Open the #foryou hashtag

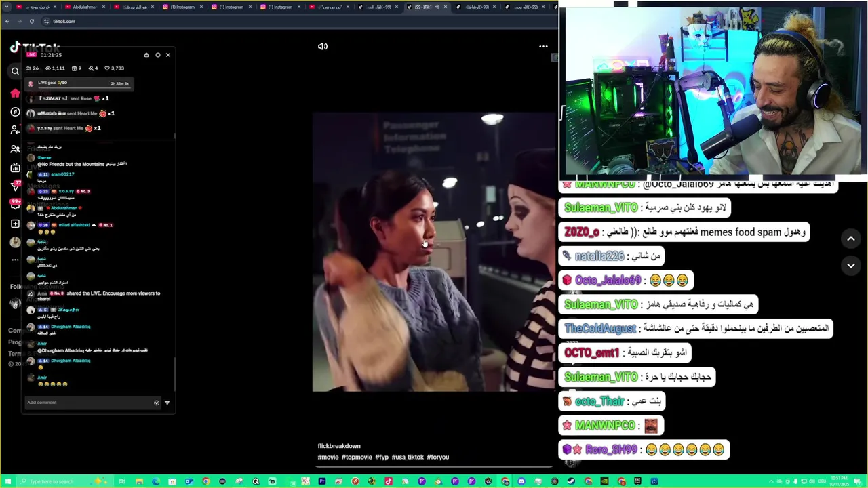pyautogui.click(x=438, y=457)
